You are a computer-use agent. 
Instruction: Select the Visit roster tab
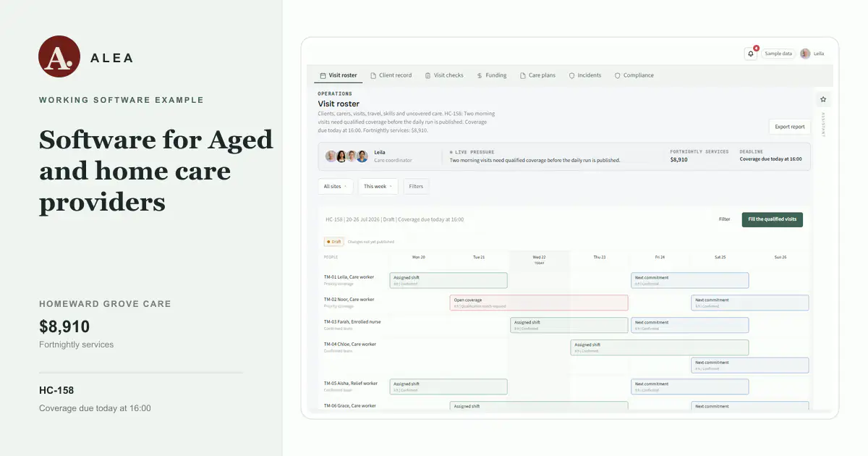click(x=339, y=75)
